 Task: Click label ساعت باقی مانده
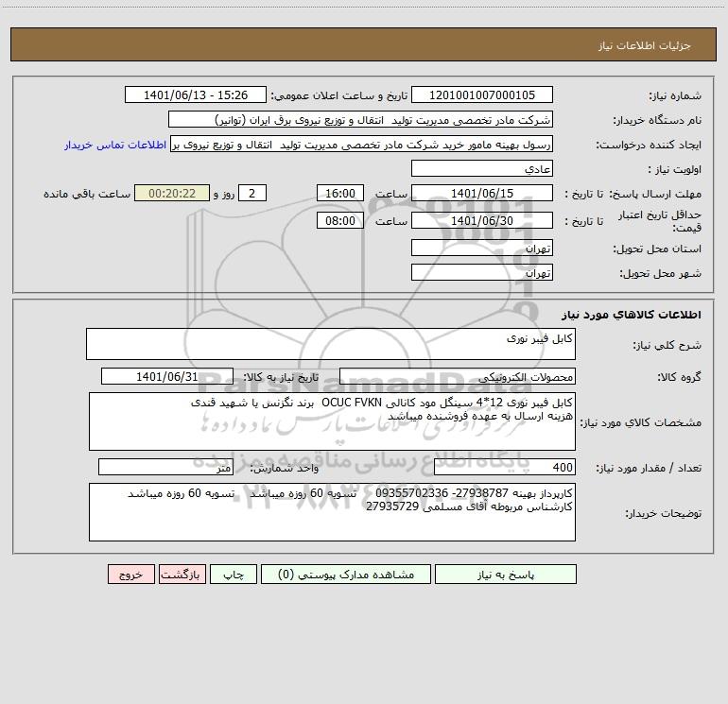(x=87, y=194)
